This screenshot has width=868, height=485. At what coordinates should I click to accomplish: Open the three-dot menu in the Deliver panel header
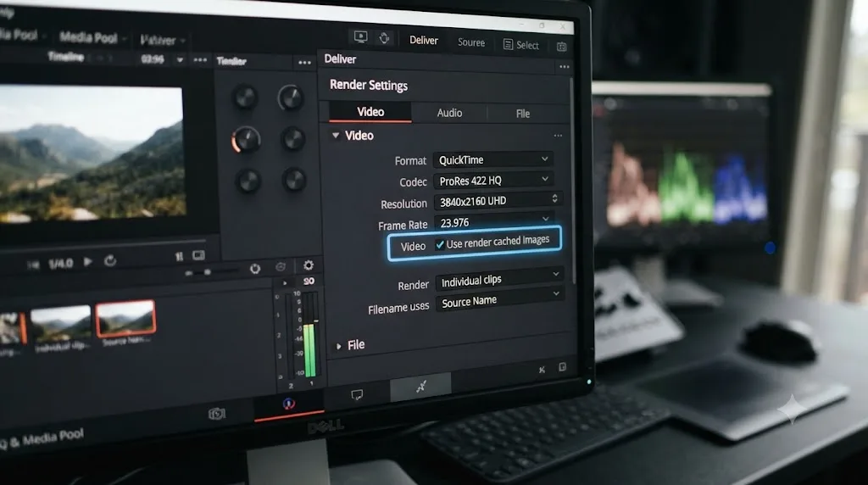tap(564, 67)
